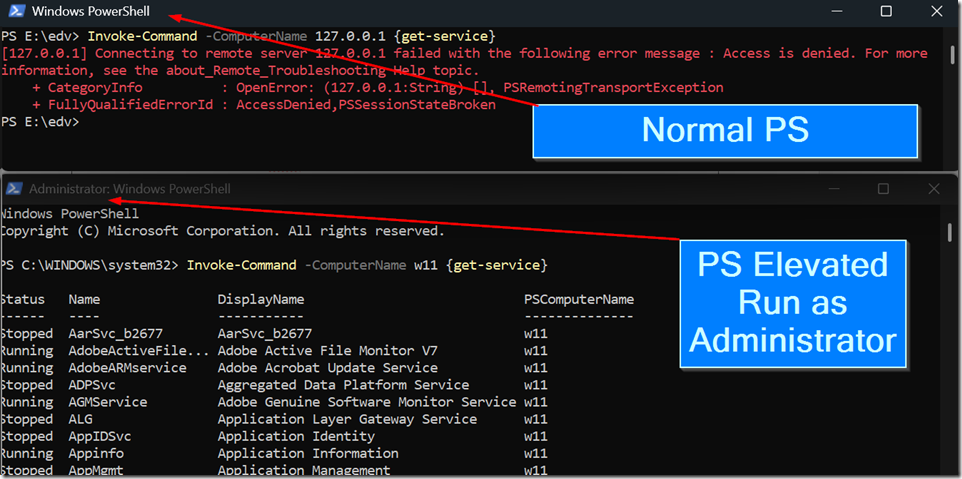
Task: Click the Copyright Microsoft Corporation line
Action: coord(222,231)
